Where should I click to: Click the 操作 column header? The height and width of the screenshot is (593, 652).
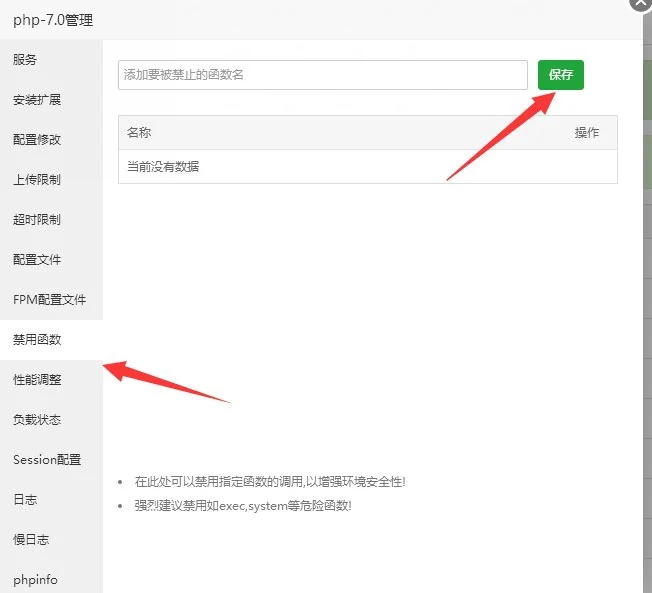pos(587,133)
